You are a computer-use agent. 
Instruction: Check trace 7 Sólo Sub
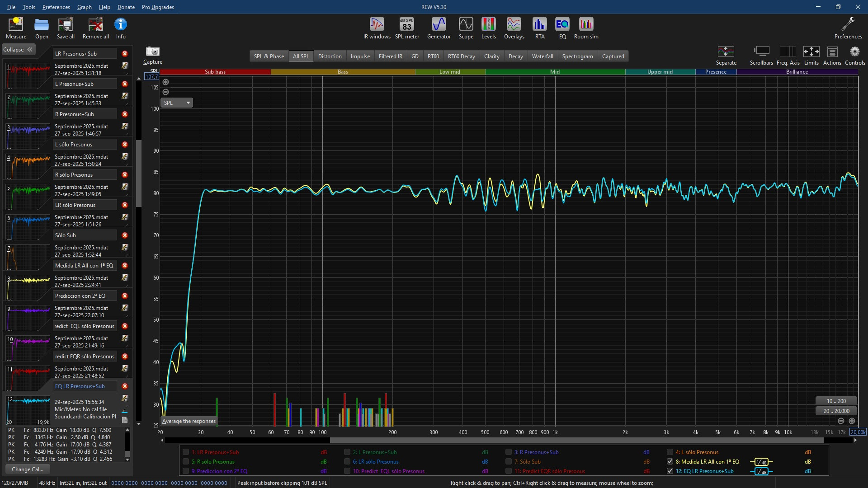[509, 462]
